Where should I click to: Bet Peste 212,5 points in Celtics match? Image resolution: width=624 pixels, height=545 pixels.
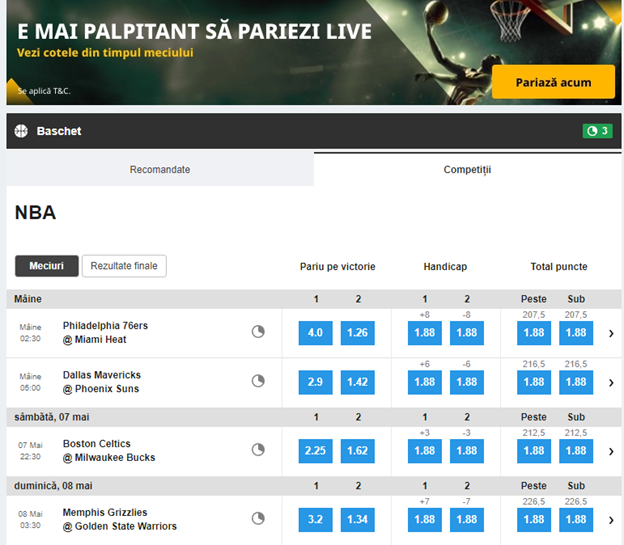tap(534, 451)
